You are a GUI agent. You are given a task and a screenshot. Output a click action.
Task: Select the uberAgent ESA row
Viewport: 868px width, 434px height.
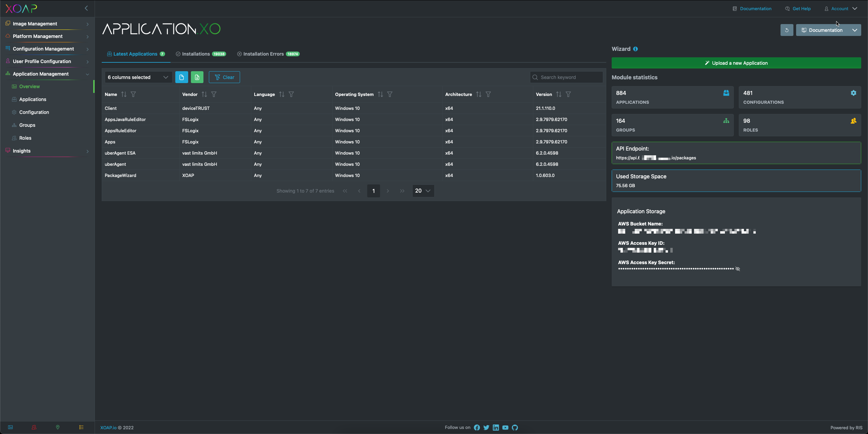354,153
